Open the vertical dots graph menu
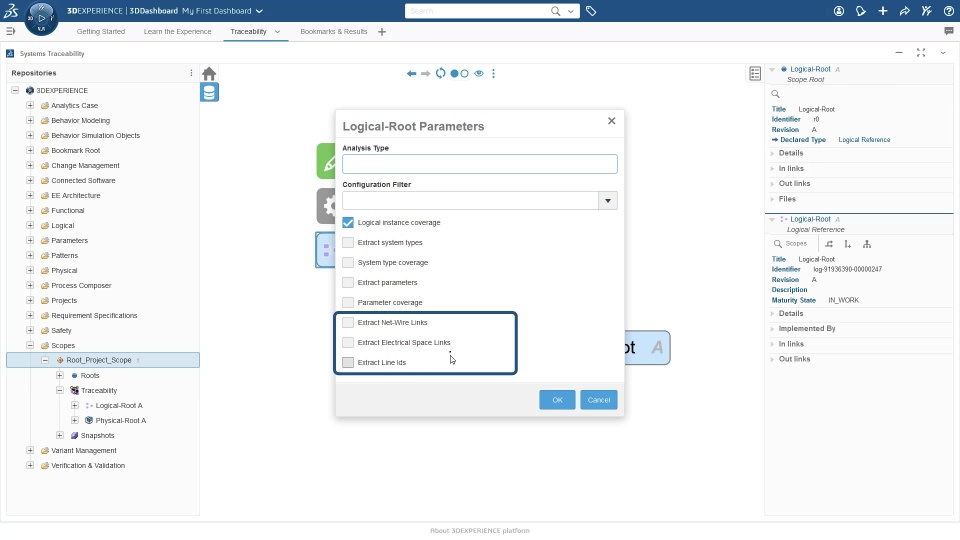This screenshot has width=960, height=540. pos(493,73)
